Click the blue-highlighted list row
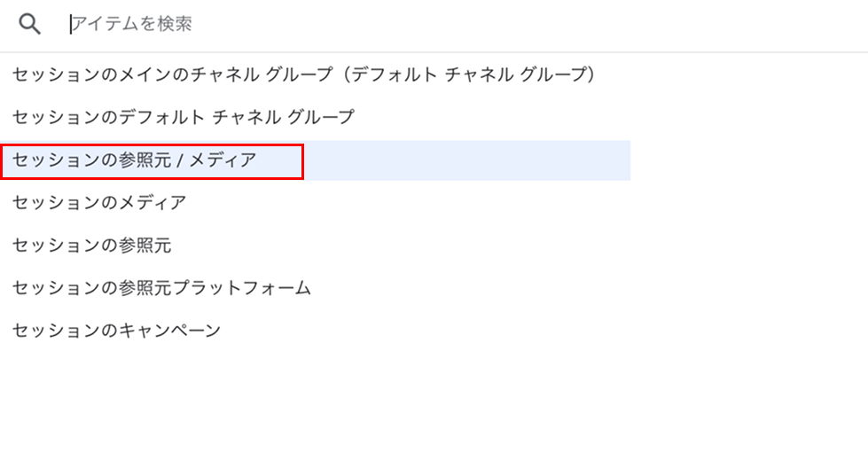This screenshot has height=460, width=868. point(315,160)
